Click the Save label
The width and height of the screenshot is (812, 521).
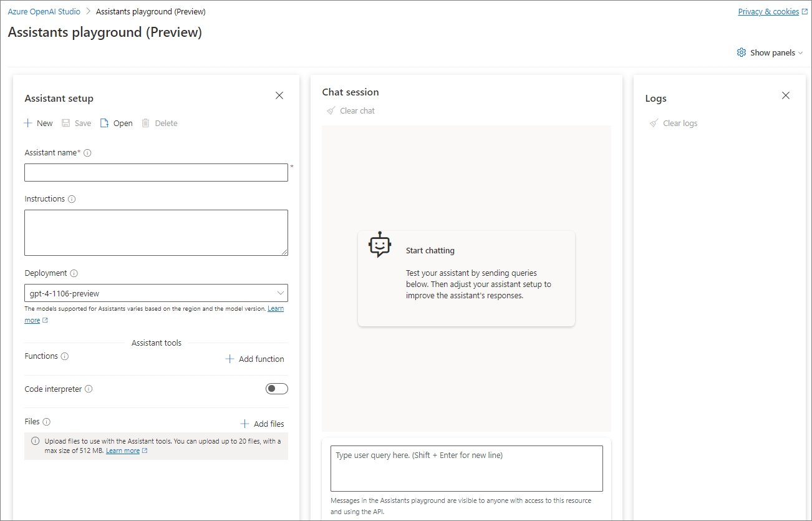[x=83, y=123]
